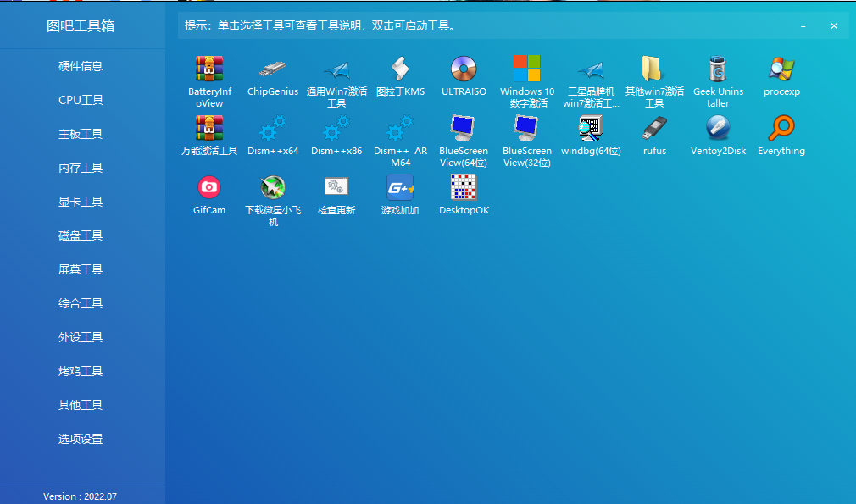This screenshot has width=856, height=504.
Task: Open the 磁盘工具 sidebar section
Action: point(81,235)
